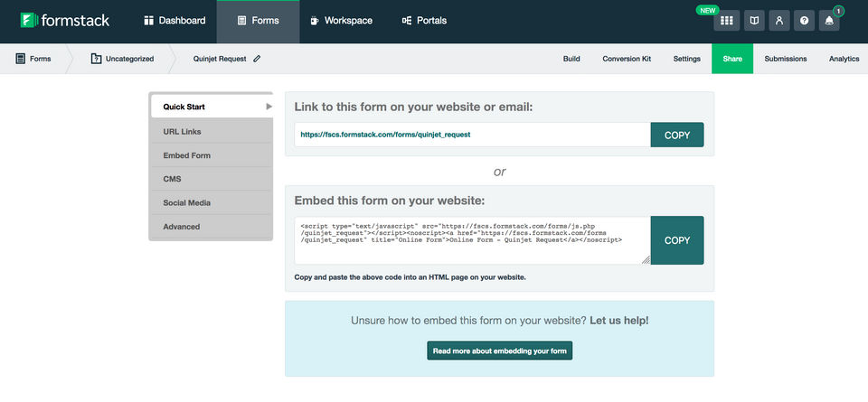
Task: Copy the embed script code
Action: pyautogui.click(x=676, y=240)
